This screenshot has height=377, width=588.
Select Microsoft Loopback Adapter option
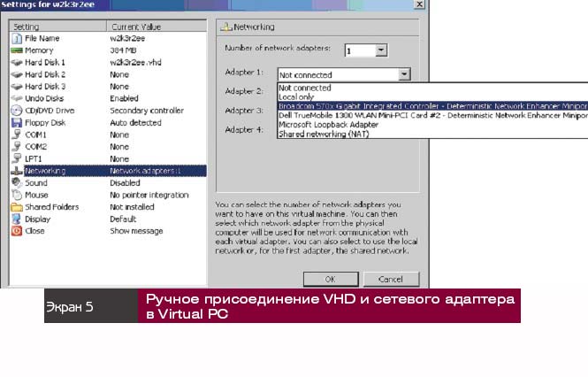pos(328,124)
